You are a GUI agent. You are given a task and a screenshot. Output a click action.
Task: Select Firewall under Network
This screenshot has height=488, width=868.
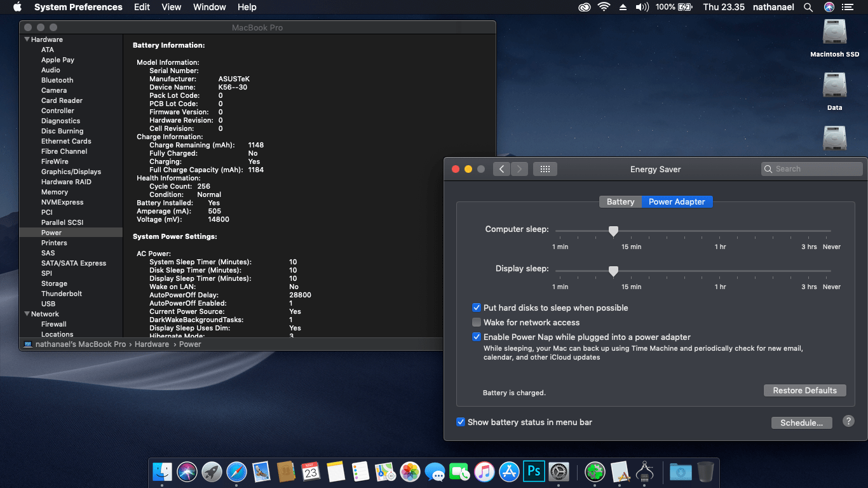54,324
